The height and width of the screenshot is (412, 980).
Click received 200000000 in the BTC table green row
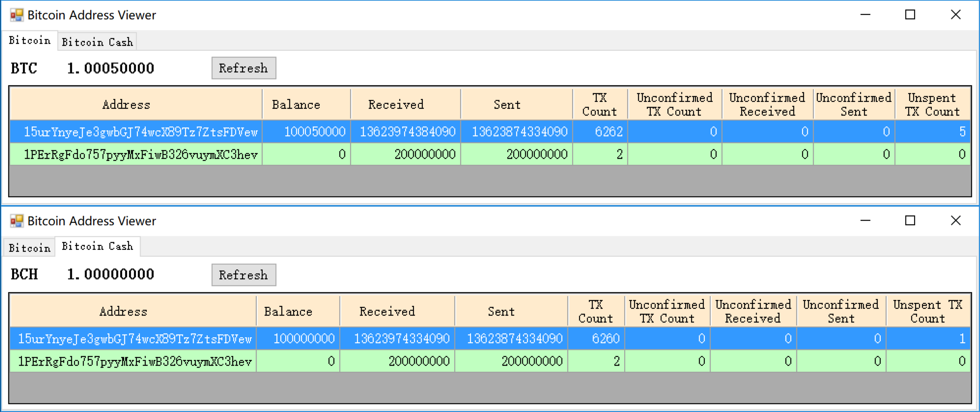tap(406, 154)
